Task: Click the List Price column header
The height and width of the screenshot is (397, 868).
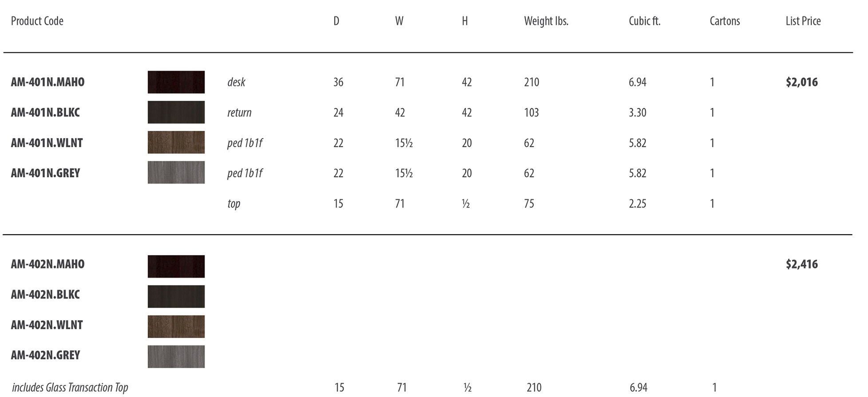Action: click(x=803, y=21)
